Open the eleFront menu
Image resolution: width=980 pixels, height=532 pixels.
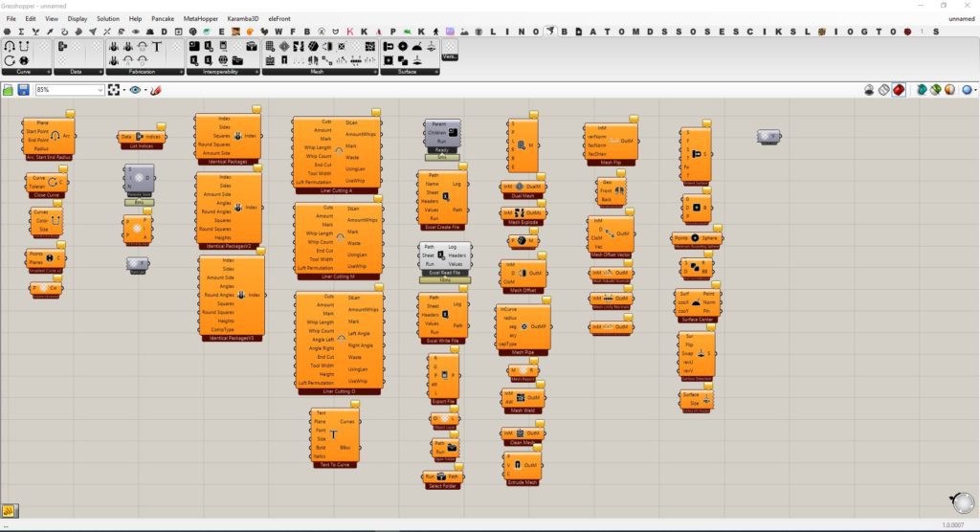[279, 19]
